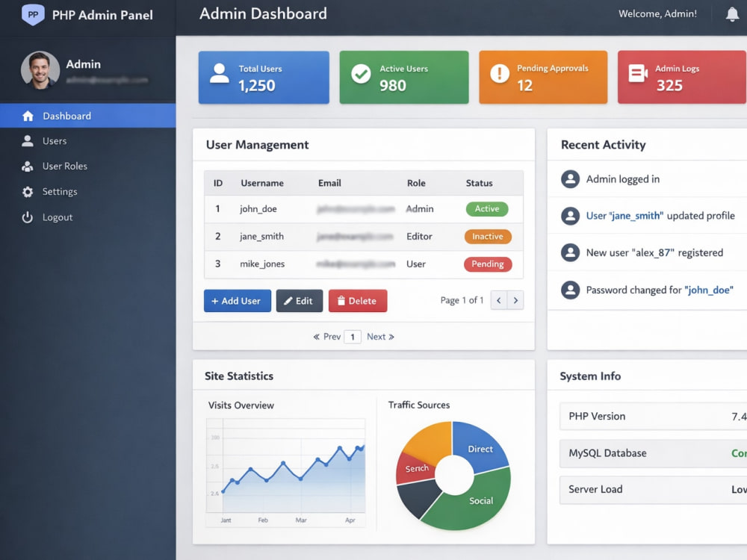Open Dashboard in the sidebar
The image size is (747, 560).
point(87,116)
